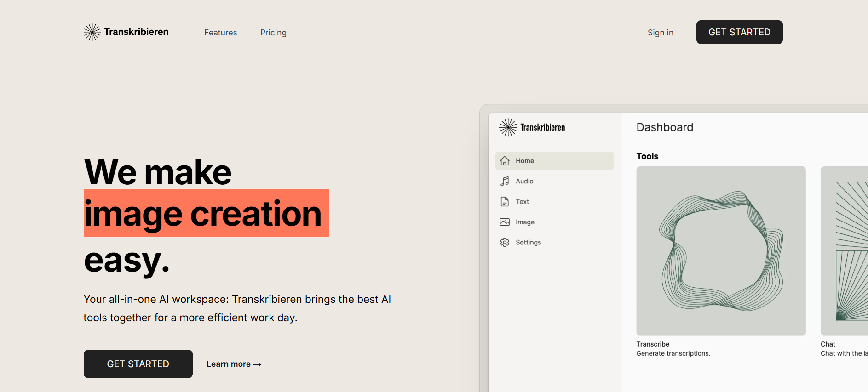This screenshot has height=392, width=868.
Task: Select Audio label in dashboard sidebar
Action: [524, 181]
